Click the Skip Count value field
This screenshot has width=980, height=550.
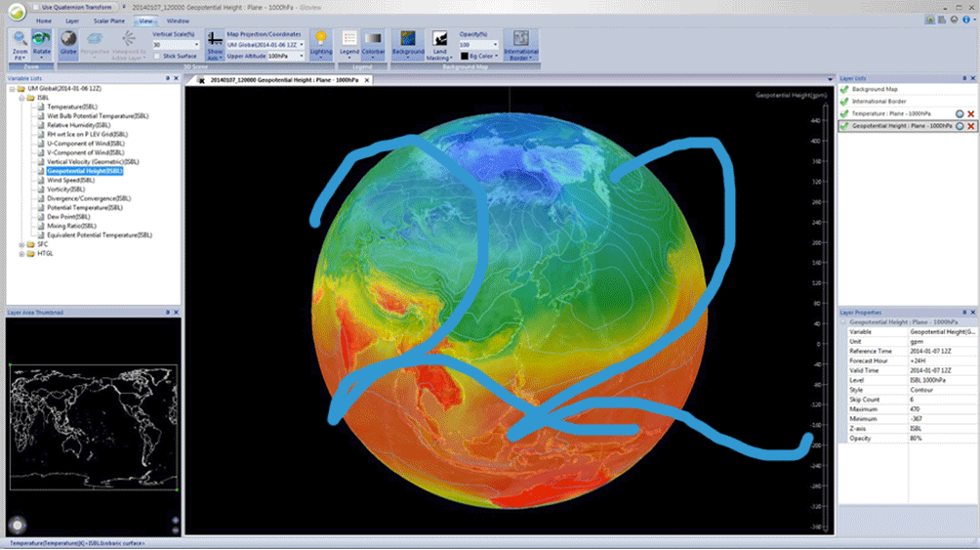[x=941, y=400]
